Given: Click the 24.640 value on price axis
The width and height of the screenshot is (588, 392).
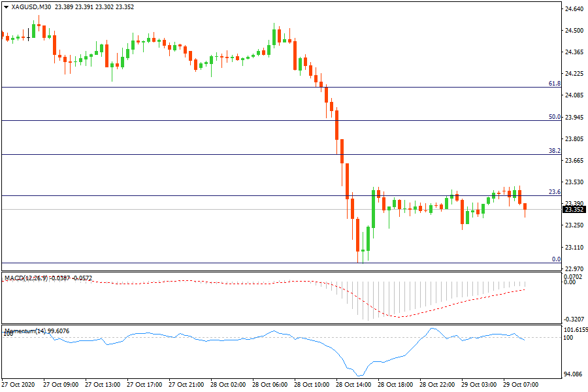Looking at the screenshot, I should [x=574, y=9].
